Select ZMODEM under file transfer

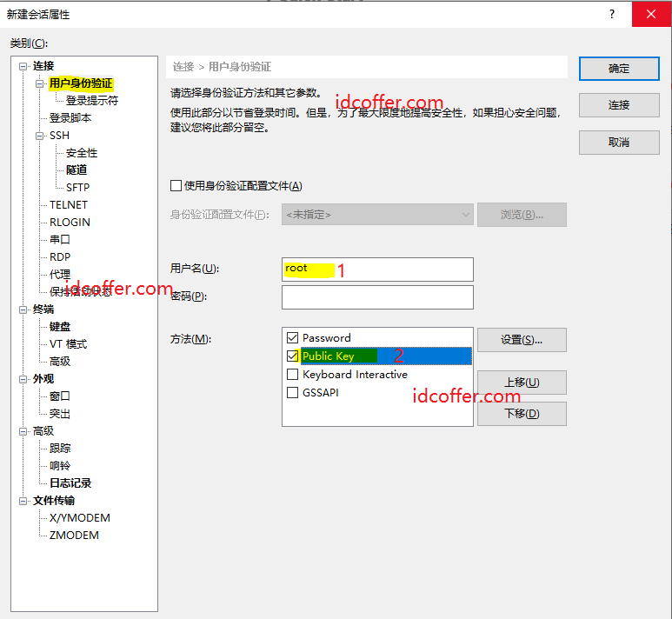tap(74, 536)
